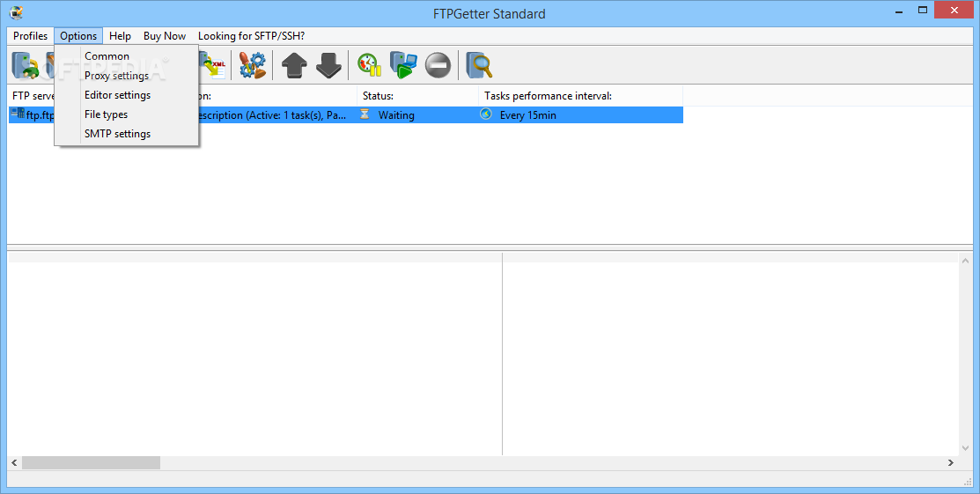The image size is (980, 494).
Task: Select the Waiting status cell
Action: [418, 115]
